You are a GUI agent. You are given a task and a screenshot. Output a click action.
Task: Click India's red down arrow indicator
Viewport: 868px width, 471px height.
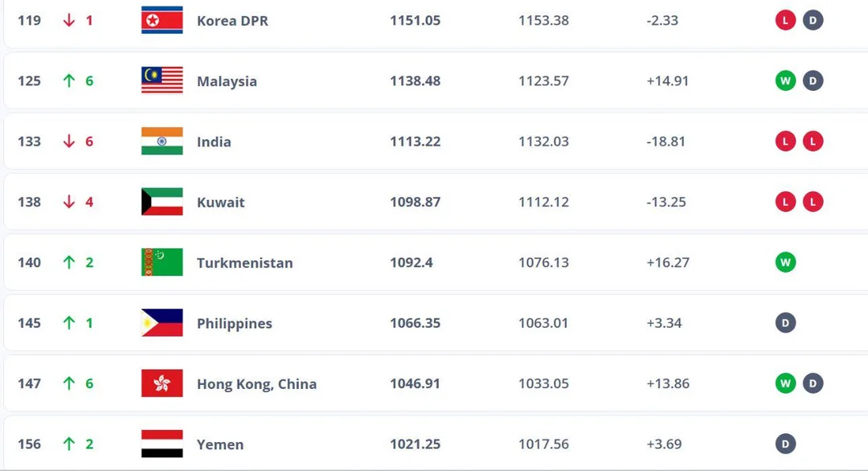click(x=68, y=141)
